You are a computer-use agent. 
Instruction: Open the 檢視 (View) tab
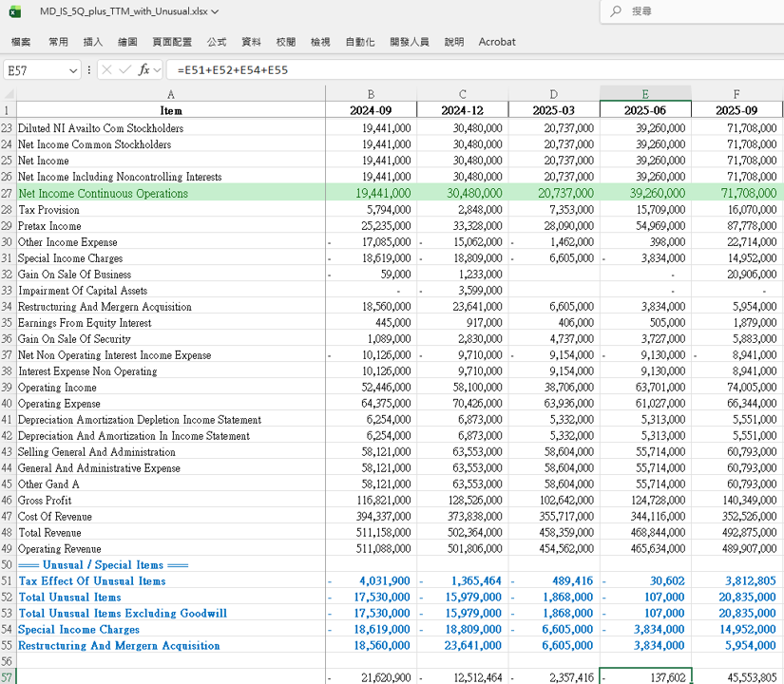point(320,42)
